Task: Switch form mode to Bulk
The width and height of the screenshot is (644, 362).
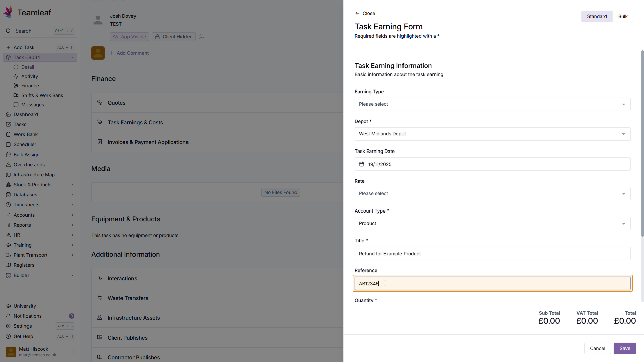Action: [623, 16]
